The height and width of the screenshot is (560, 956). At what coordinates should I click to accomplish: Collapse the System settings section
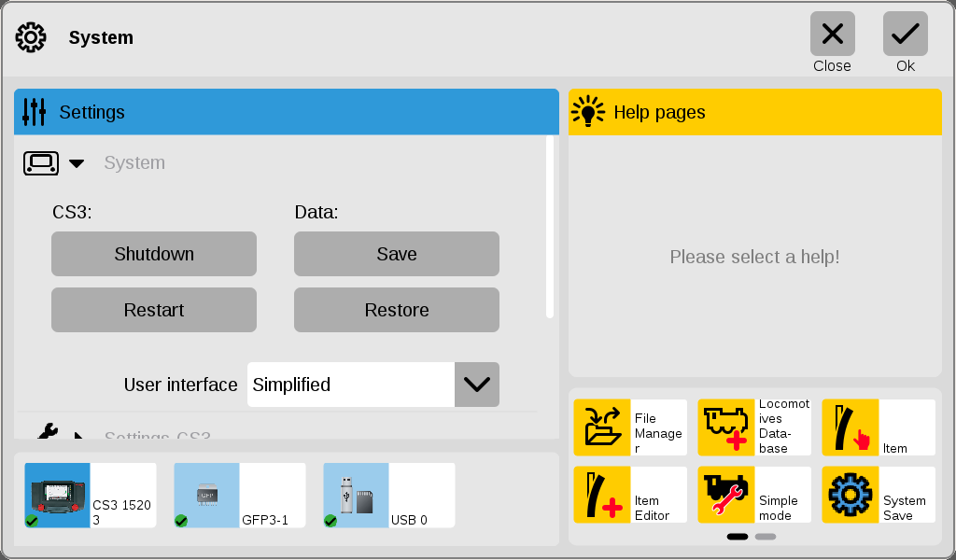coord(77,162)
